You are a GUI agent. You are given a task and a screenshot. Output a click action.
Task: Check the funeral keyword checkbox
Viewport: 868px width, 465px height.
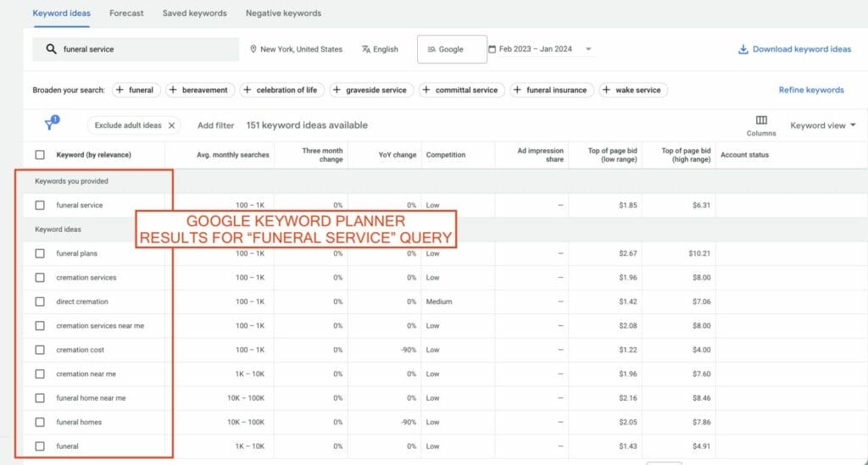point(40,446)
